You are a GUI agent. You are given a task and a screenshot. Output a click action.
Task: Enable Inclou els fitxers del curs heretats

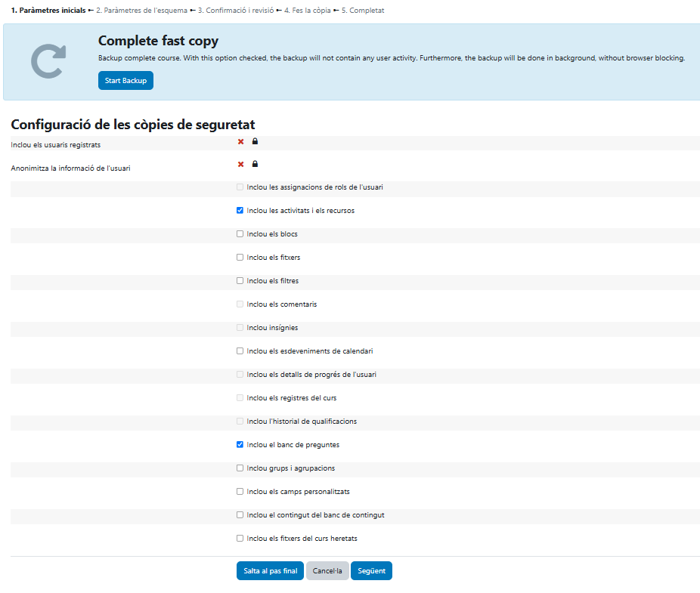click(240, 539)
